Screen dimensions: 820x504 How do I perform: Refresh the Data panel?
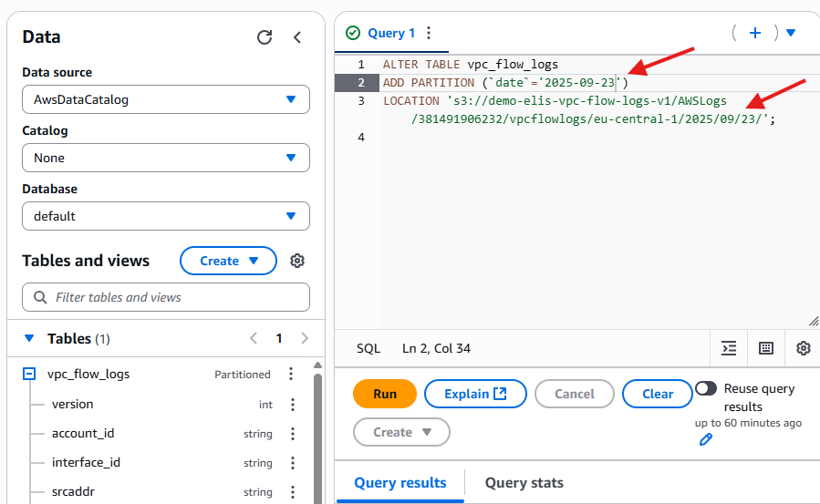265,37
